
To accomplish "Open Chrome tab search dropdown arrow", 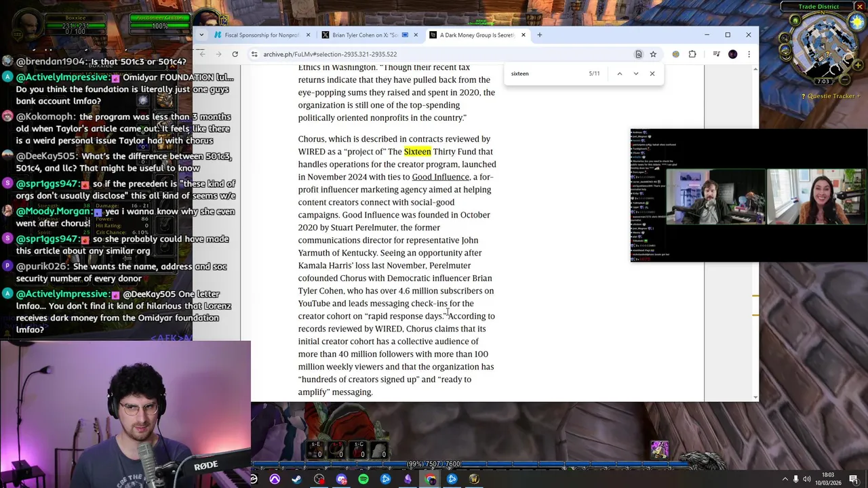I will point(201,35).
